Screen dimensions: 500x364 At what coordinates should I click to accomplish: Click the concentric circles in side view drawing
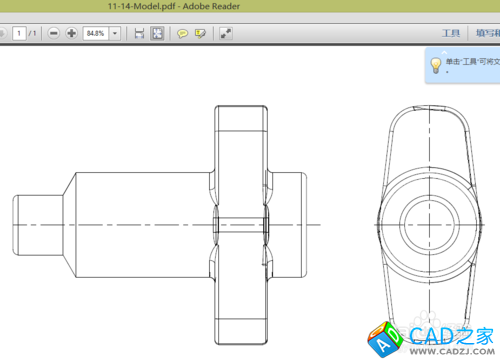click(x=430, y=225)
